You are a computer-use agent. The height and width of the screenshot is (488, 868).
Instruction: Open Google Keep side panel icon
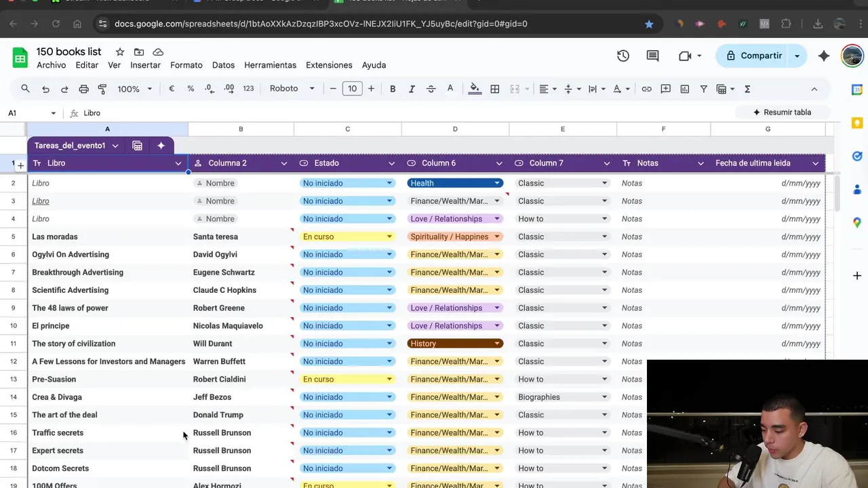point(857,123)
